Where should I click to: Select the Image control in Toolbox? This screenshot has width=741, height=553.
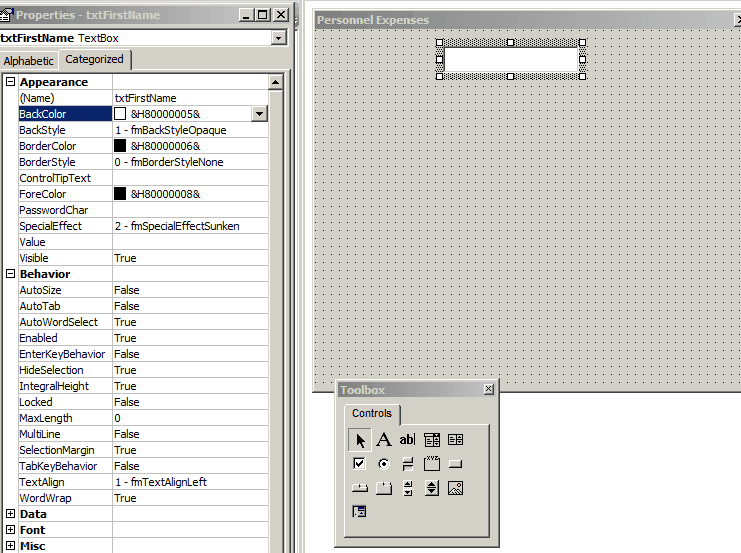click(x=456, y=488)
